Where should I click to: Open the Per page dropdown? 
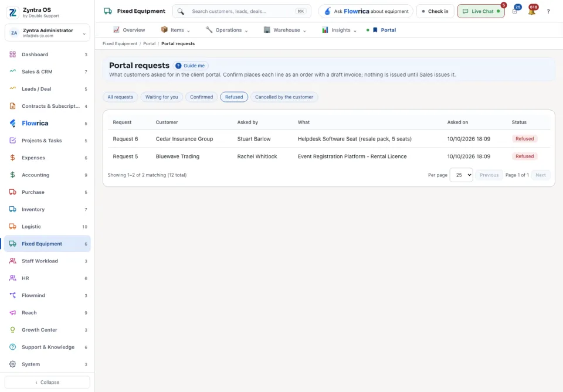point(462,175)
